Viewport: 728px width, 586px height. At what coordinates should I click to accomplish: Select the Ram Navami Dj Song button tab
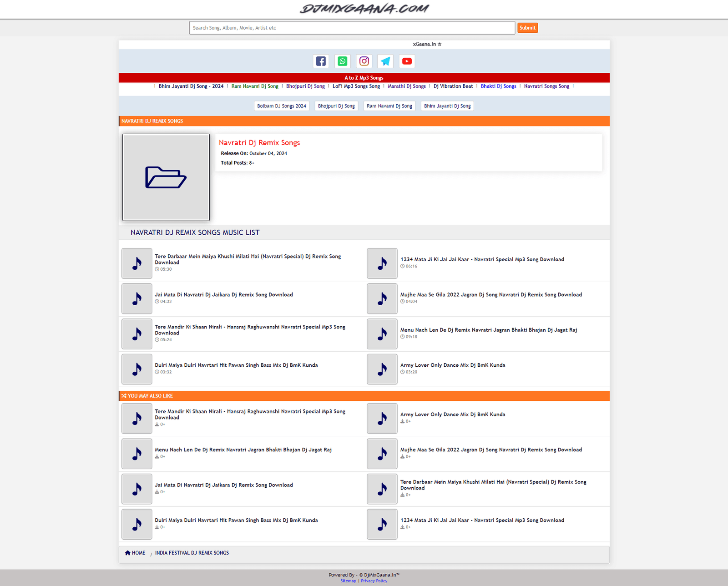click(389, 106)
